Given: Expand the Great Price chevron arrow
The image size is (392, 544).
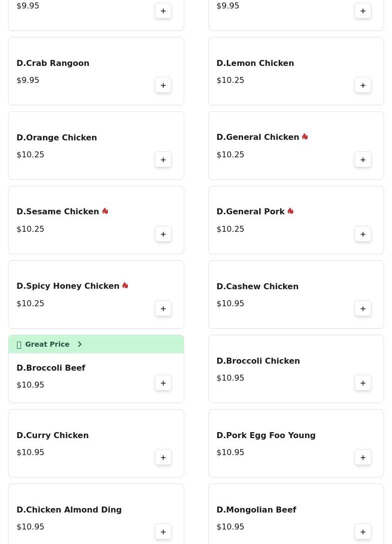Looking at the screenshot, I should click(79, 344).
